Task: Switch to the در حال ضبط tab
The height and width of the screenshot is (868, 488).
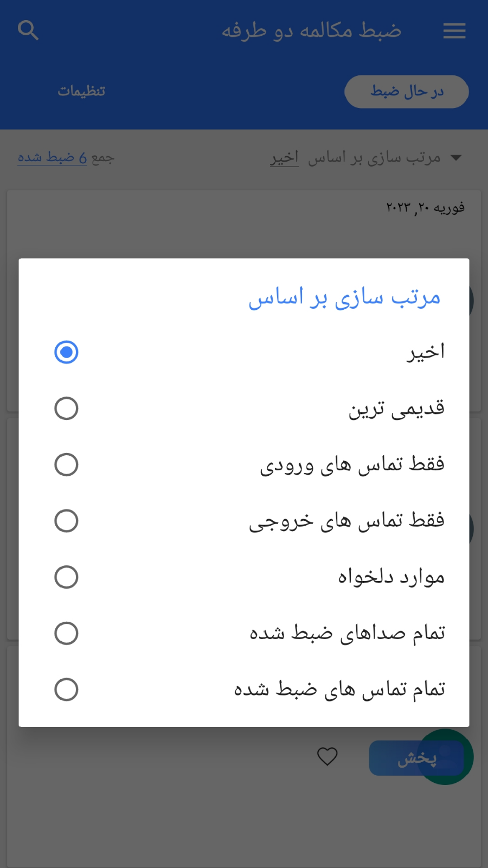Action: (406, 91)
